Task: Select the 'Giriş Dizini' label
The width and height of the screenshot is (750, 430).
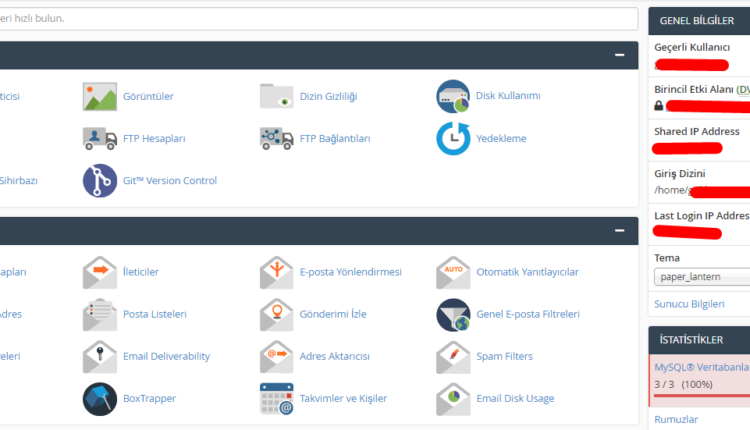Action: (x=679, y=174)
